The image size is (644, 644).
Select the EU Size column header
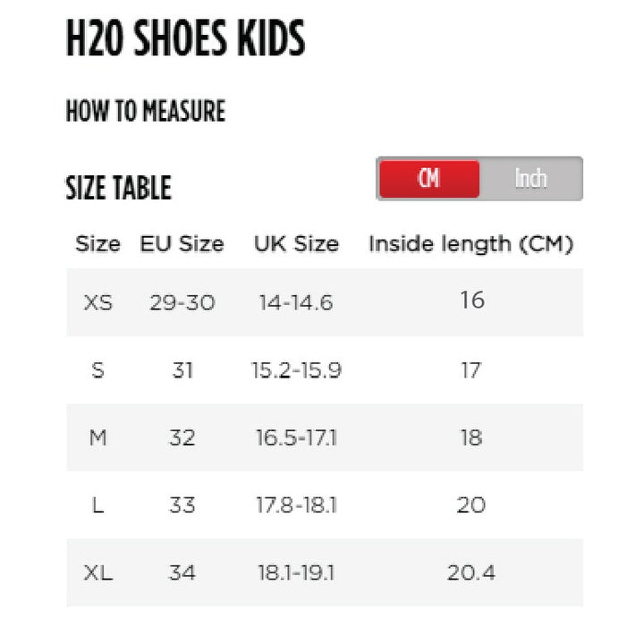(182, 243)
